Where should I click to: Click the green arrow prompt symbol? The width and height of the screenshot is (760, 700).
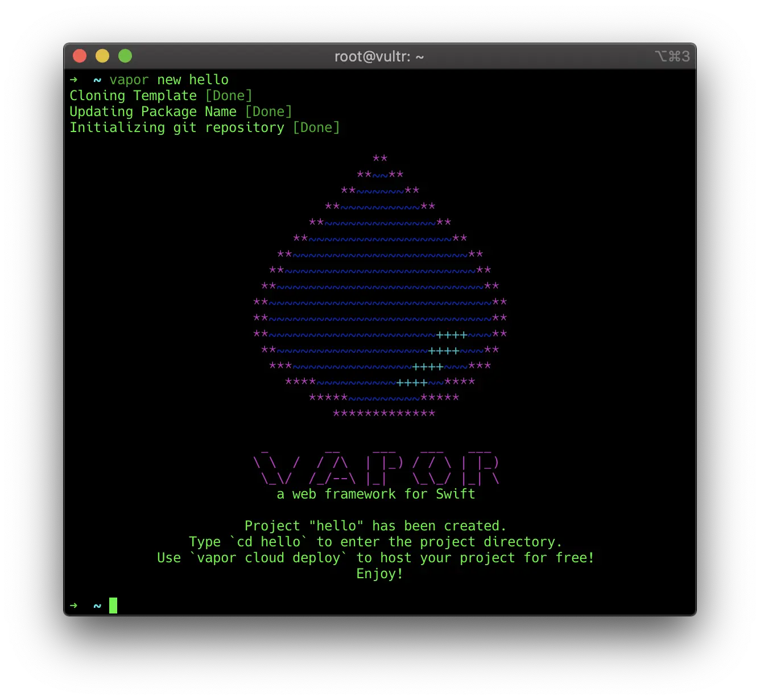74,80
